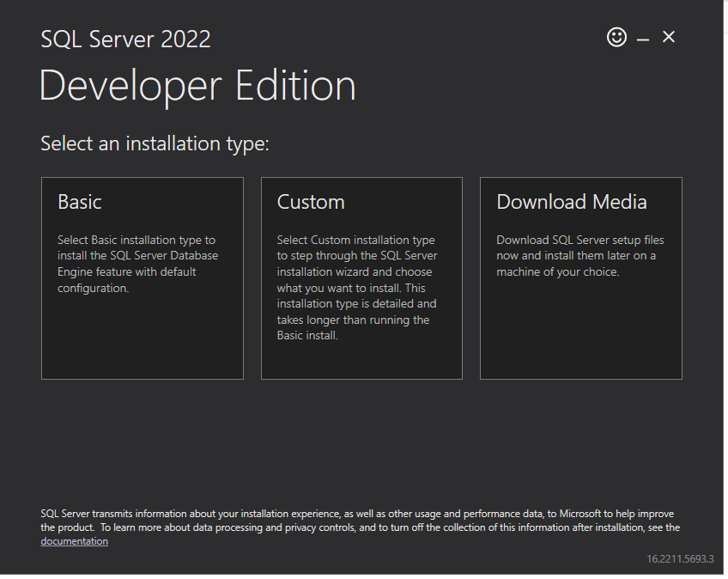Click the 'Select an installation type:' heading
The width and height of the screenshot is (728, 579).
pos(155,143)
